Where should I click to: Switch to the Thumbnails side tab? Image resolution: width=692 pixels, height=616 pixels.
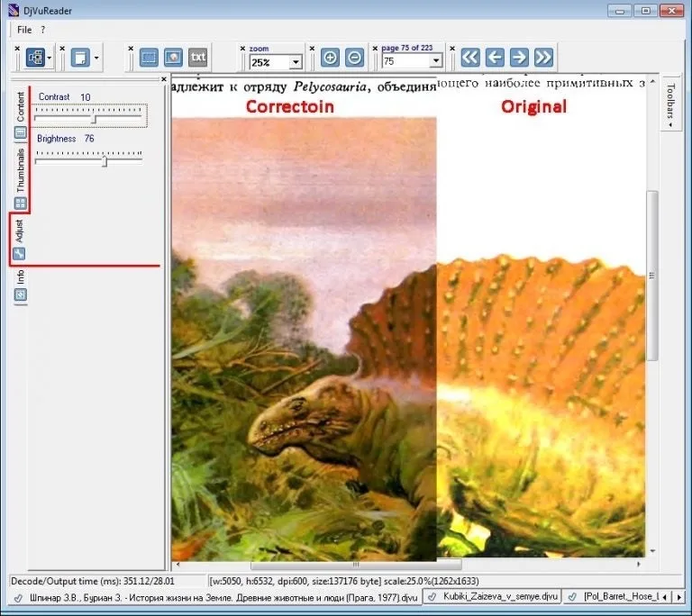[21, 177]
